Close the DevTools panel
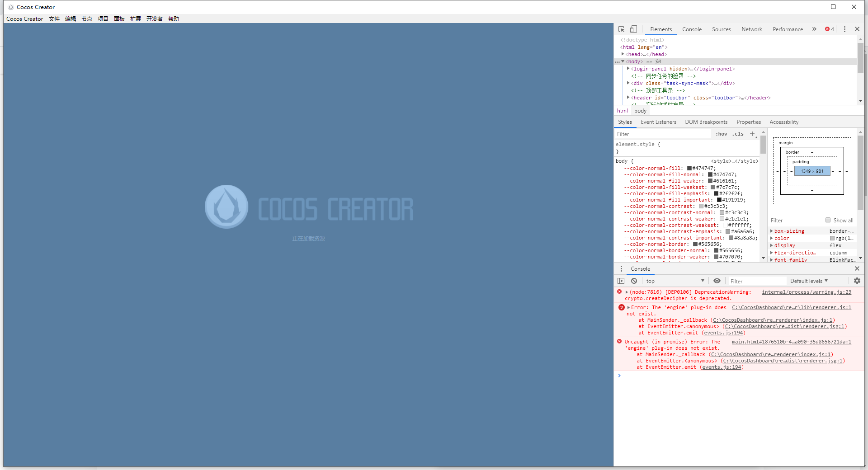Viewport: 868px width, 470px height. pyautogui.click(x=857, y=29)
